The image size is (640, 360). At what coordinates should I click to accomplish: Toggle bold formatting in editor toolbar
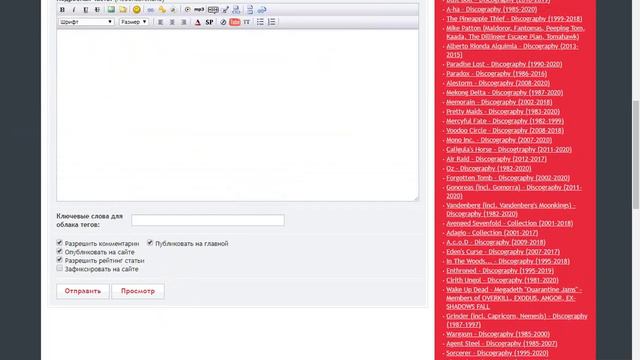[x=62, y=10]
